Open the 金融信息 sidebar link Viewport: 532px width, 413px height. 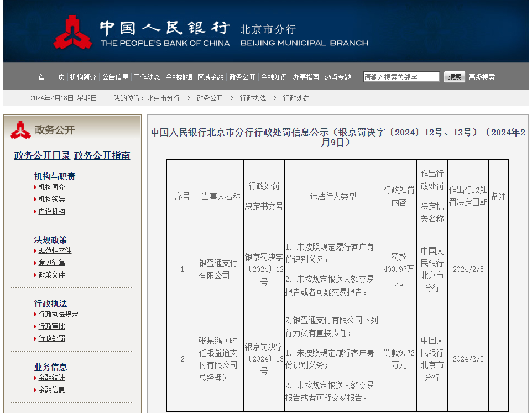51,390
